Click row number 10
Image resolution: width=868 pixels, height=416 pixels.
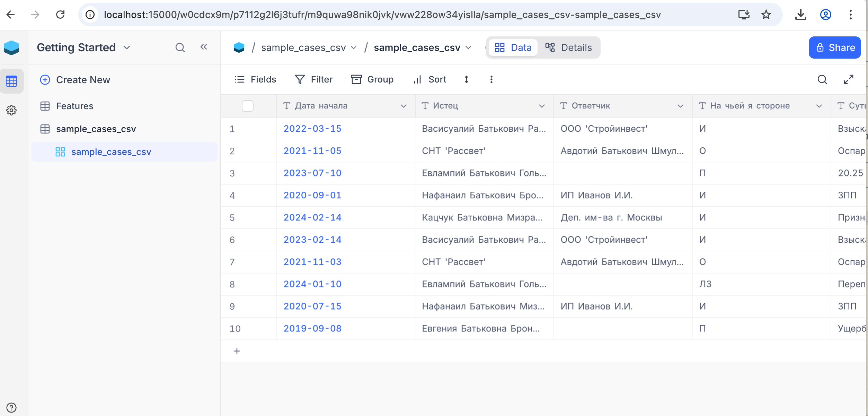[x=235, y=329]
